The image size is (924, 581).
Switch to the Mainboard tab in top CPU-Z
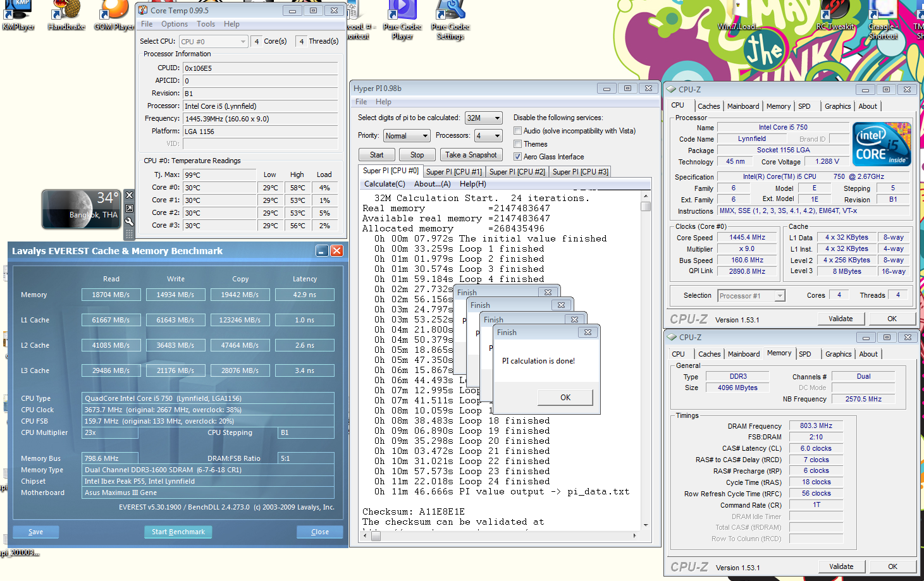743,106
